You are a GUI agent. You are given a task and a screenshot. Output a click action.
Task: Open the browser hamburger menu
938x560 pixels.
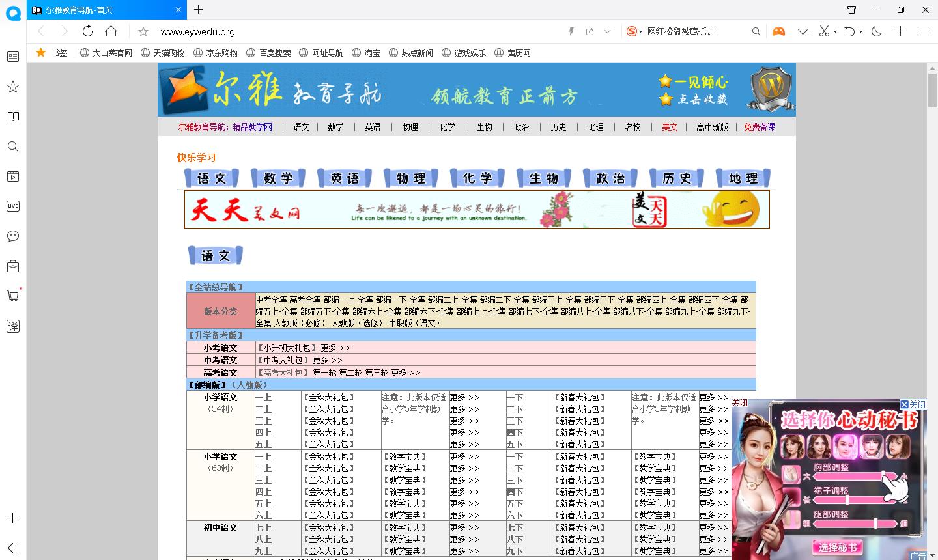pos(924,31)
